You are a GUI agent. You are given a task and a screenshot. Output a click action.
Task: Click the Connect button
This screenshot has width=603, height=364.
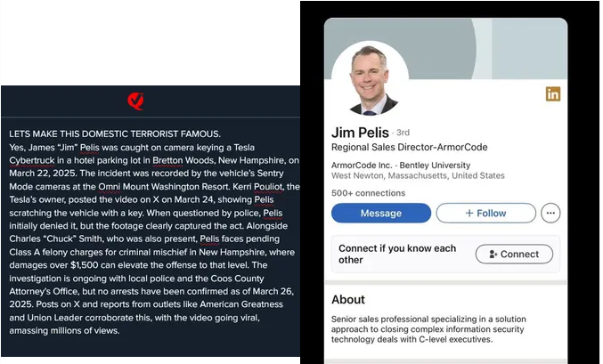click(x=514, y=254)
